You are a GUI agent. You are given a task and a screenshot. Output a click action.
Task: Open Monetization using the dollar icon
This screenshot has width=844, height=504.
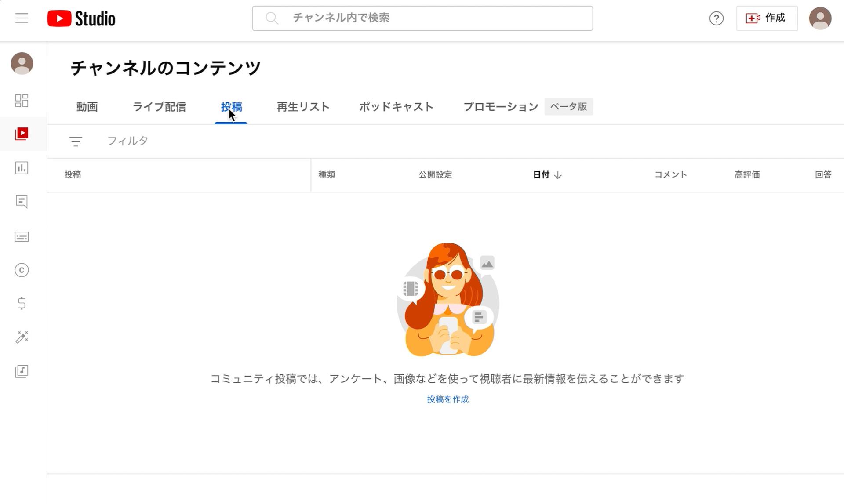[x=22, y=304]
